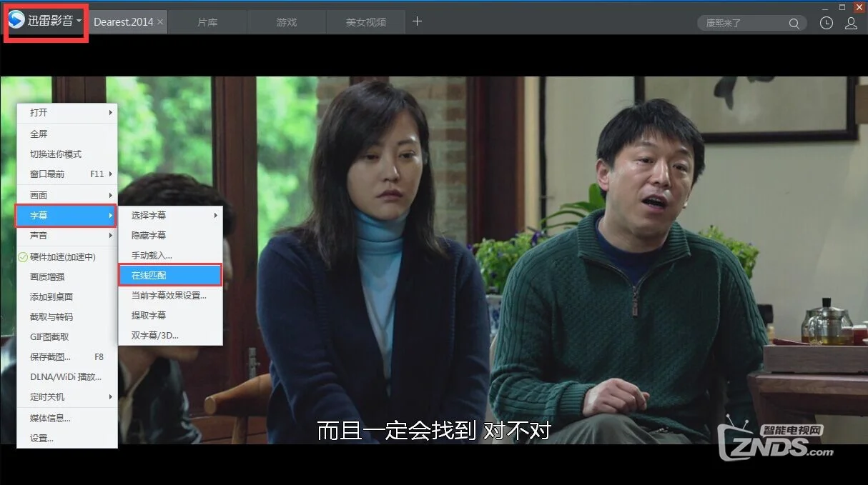This screenshot has height=485, width=868.
Task: Open the user account icon
Action: coord(851,23)
